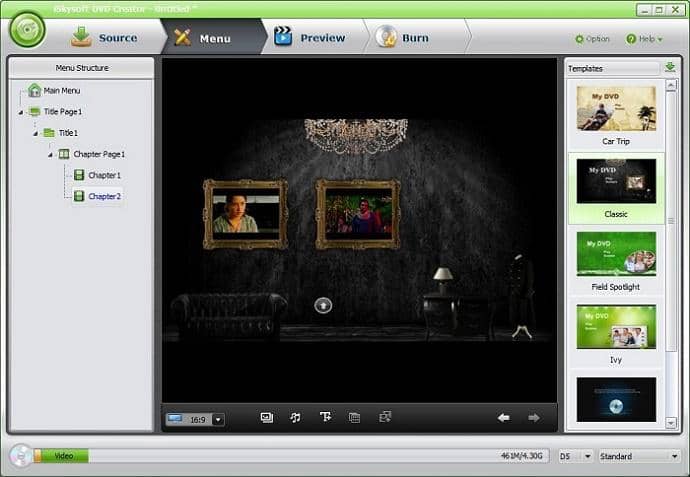Go to previous menu page arrow
This screenshot has width=690, height=477.
pos(504,418)
